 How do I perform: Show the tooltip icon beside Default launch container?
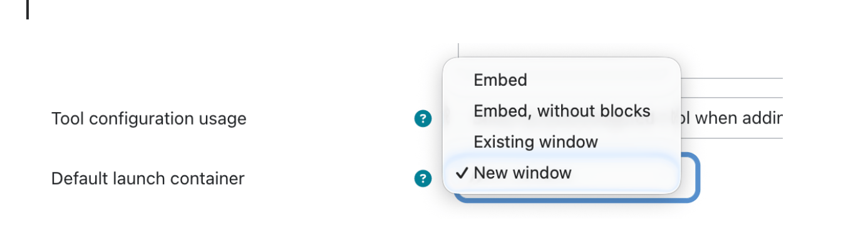(x=423, y=179)
